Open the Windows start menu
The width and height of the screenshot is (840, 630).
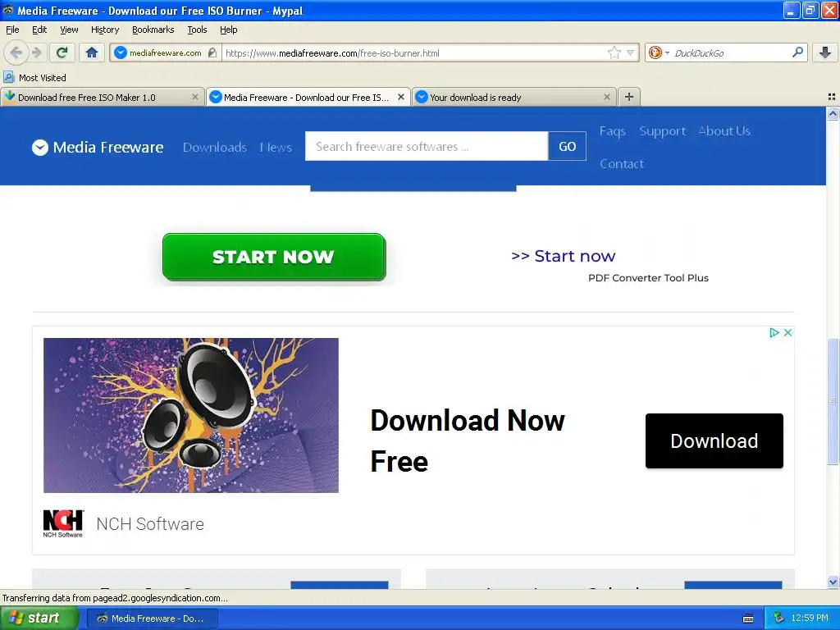coord(39,618)
